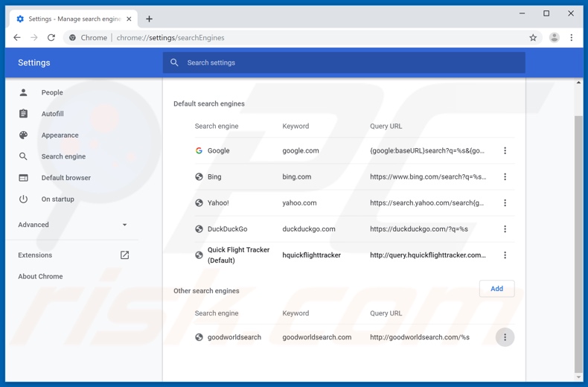
Task: Click the Autofill clipboard icon
Action: click(23, 114)
